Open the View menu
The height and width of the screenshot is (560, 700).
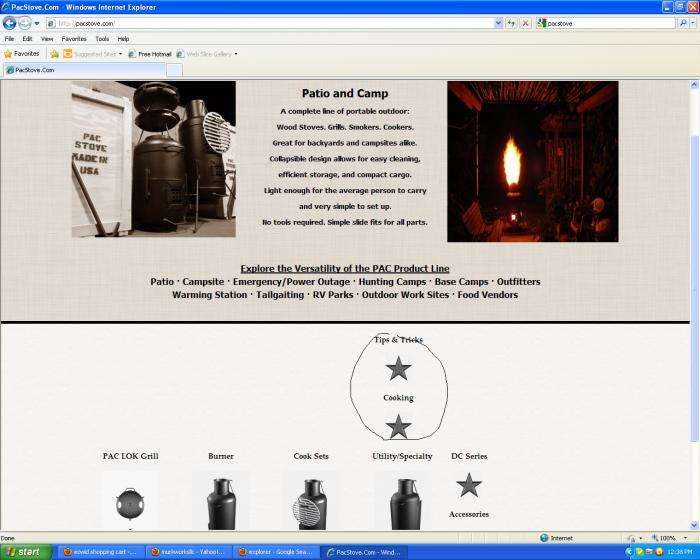click(x=47, y=39)
